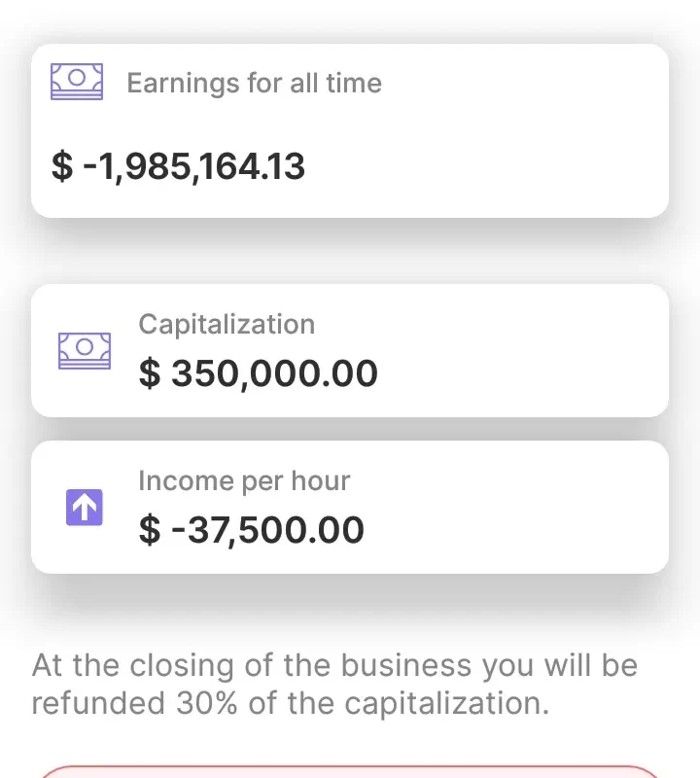Tap the banknote icon in the Capitalization card
The width and height of the screenshot is (700, 778).
click(85, 350)
